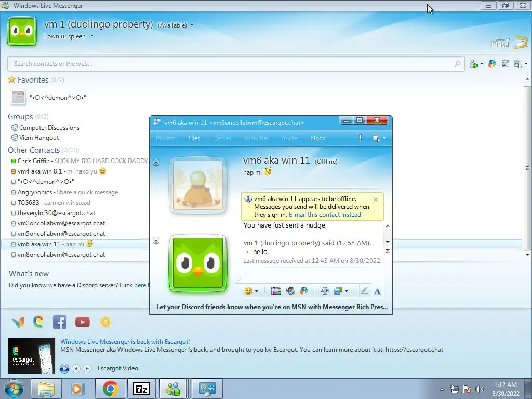Go to previous video with back arrow

coord(76,368)
